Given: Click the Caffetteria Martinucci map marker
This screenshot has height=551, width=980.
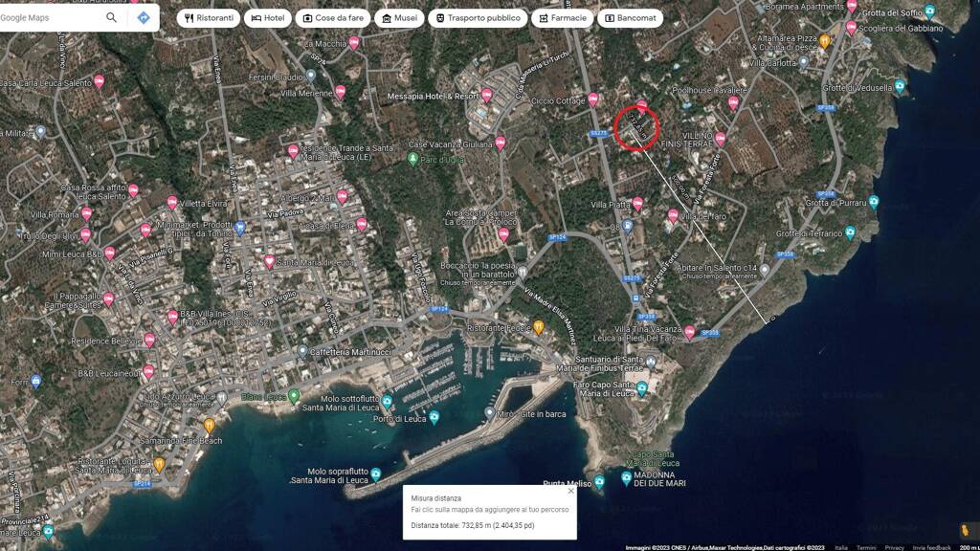Looking at the screenshot, I should (302, 351).
